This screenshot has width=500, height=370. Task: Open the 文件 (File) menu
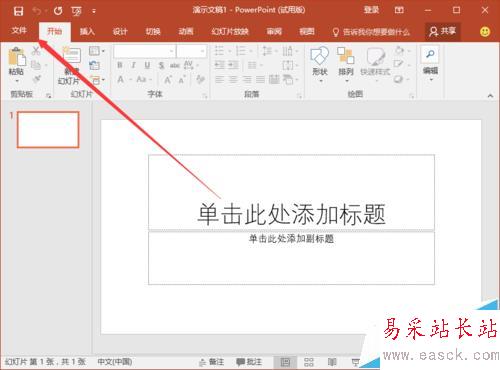coord(19,31)
